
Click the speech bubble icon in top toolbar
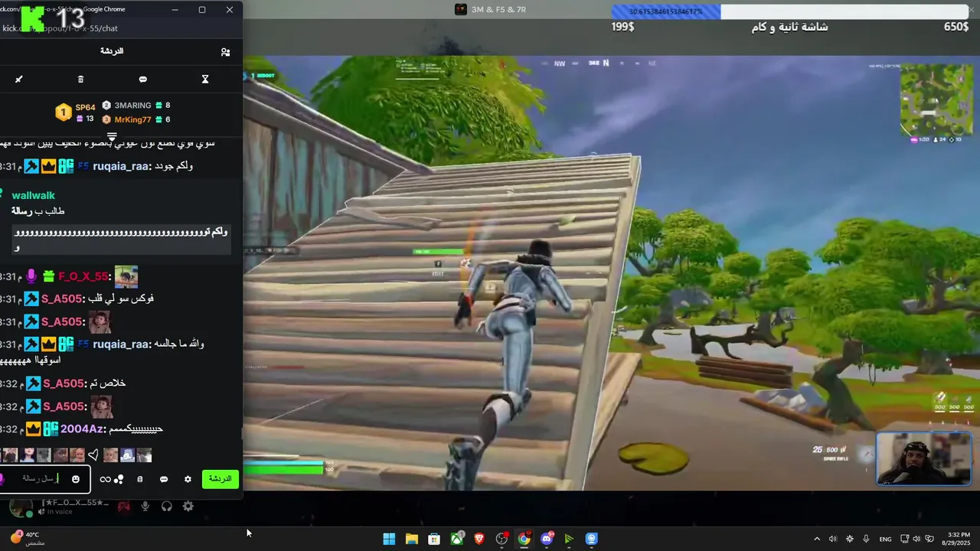point(143,79)
